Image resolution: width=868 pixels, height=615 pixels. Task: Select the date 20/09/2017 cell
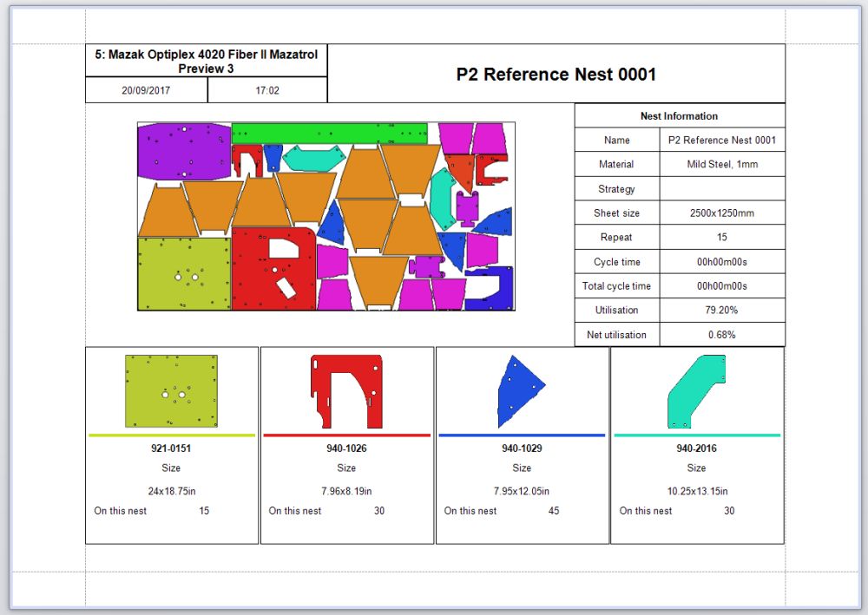(147, 90)
